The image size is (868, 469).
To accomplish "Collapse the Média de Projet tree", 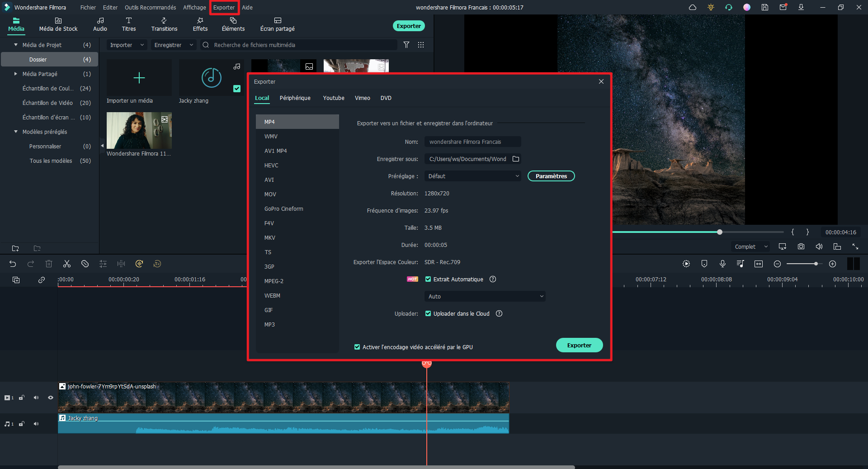I will tap(16, 45).
